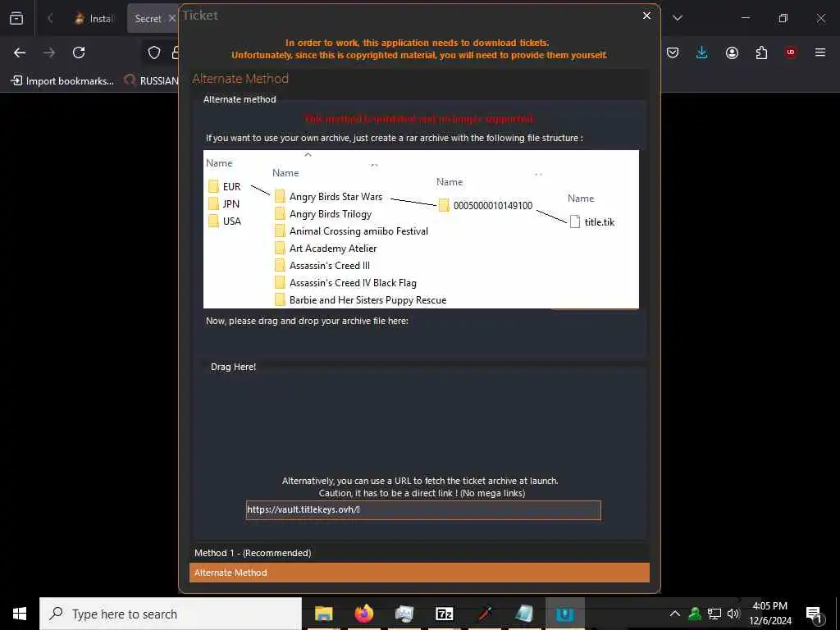The height and width of the screenshot is (630, 840).
Task: Click Angry Birds Star Wars folder
Action: coord(328,197)
